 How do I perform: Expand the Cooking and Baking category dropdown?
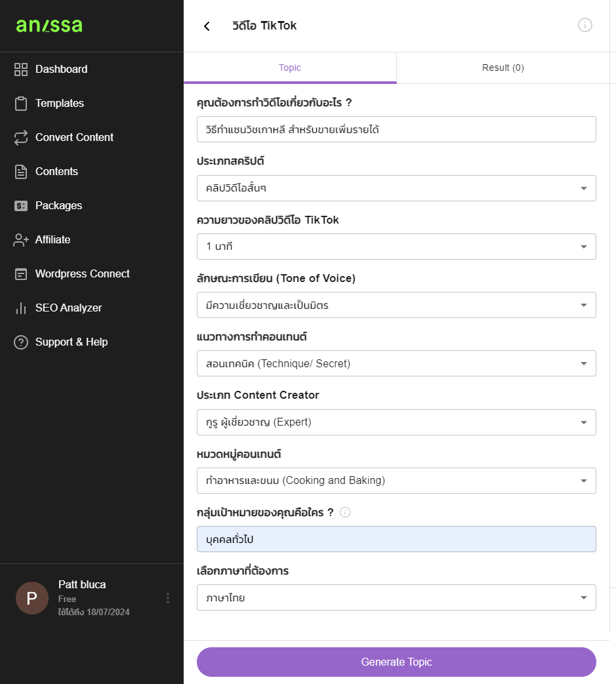[396, 481]
